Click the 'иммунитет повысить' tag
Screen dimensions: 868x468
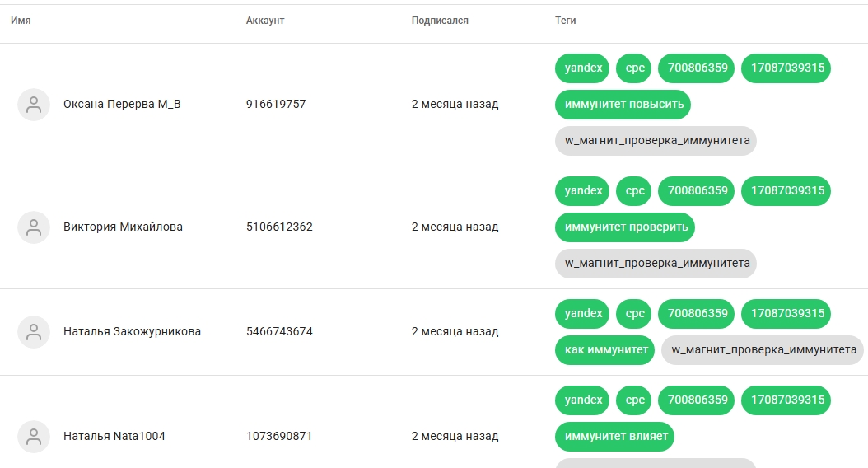(x=623, y=105)
